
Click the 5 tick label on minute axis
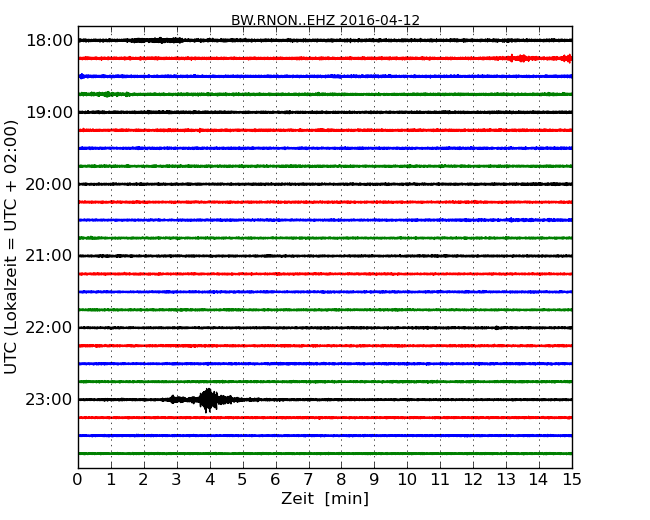click(243, 479)
